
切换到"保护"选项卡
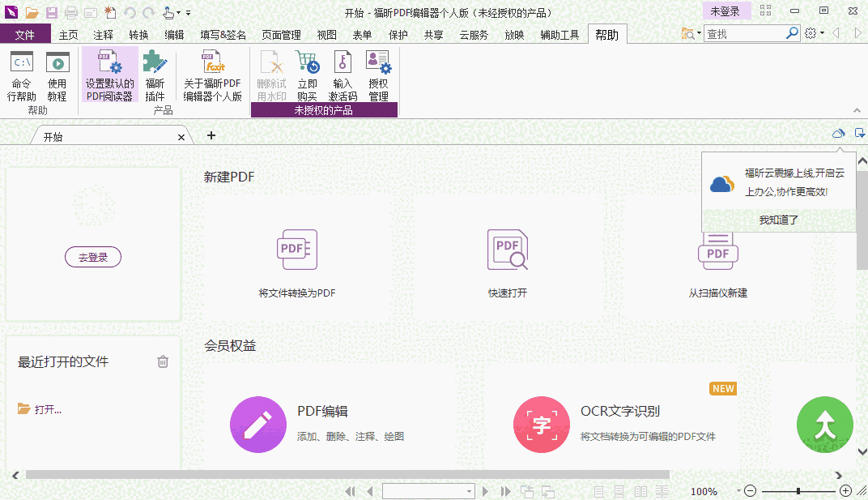398,35
